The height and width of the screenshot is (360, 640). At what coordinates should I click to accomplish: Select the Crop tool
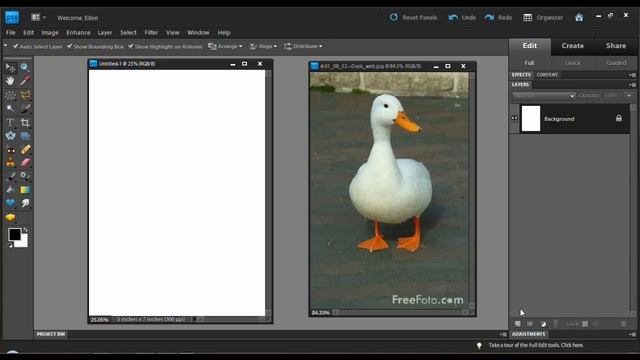point(25,122)
